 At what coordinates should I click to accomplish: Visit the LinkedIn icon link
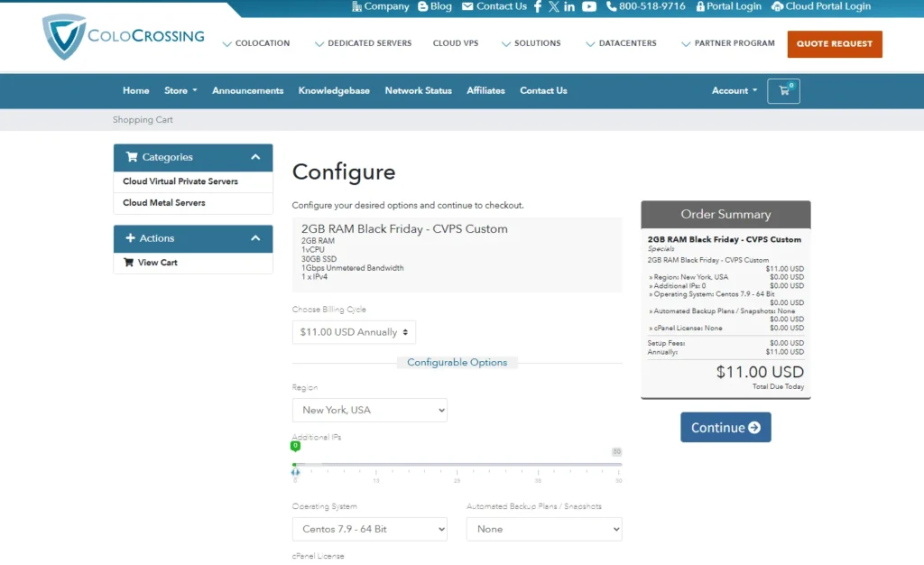coord(569,6)
